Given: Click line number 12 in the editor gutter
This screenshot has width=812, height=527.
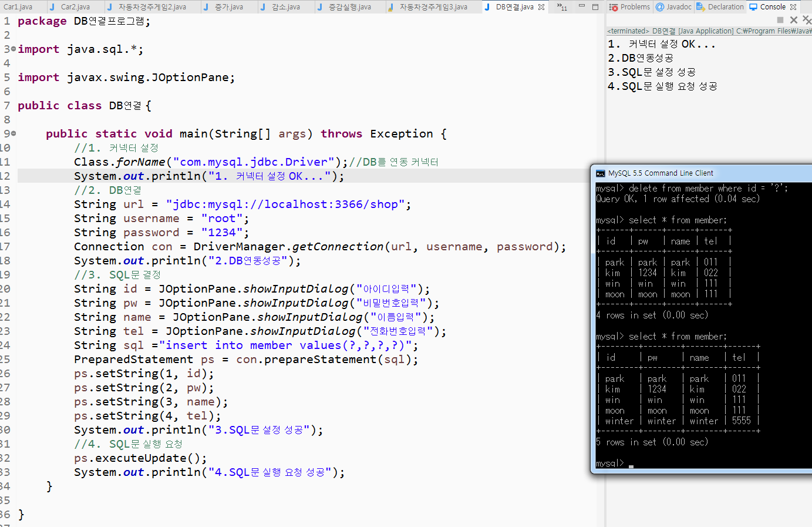Looking at the screenshot, I should click(x=5, y=176).
